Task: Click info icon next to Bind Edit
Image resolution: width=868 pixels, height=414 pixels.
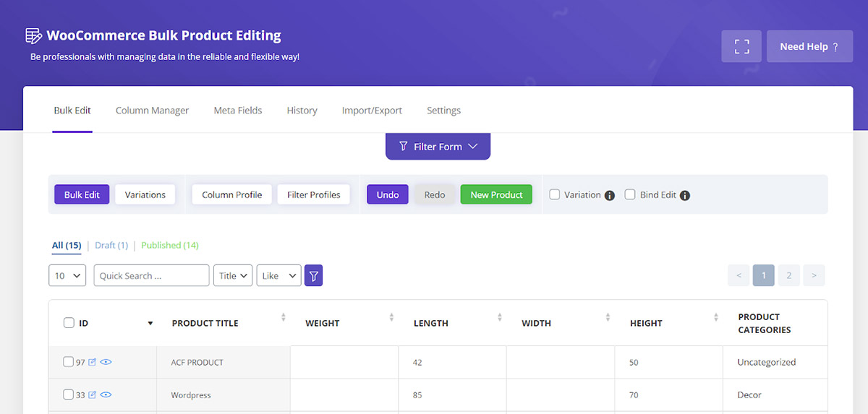Action: pyautogui.click(x=685, y=195)
